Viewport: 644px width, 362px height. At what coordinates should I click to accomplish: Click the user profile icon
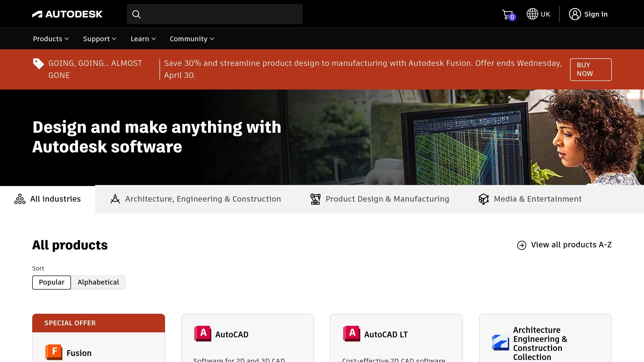click(x=575, y=14)
